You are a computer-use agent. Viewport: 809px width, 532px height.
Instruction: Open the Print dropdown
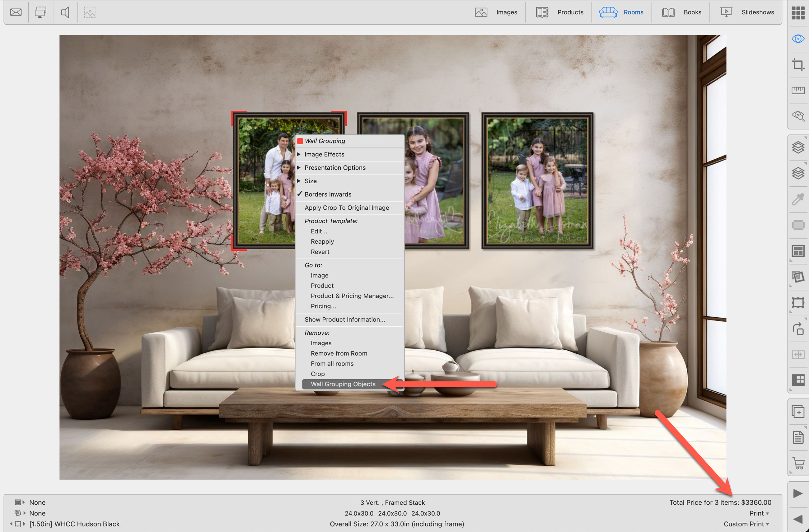[759, 513]
